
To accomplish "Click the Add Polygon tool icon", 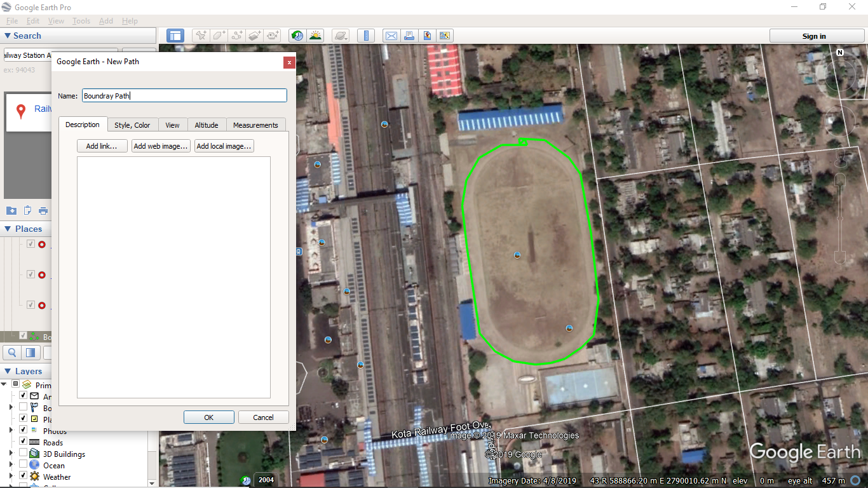I will click(x=219, y=36).
